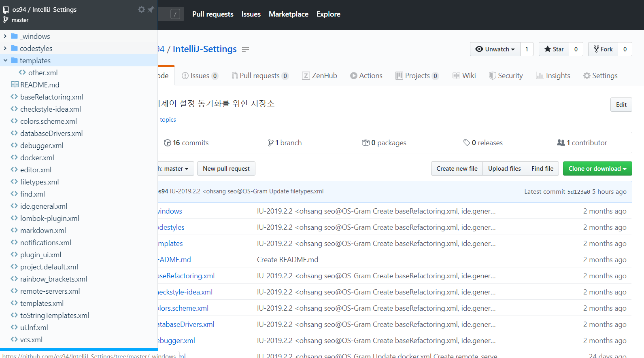Expand the codestyles folder chevron
Viewport: 644px width, 358px height.
[x=5, y=48]
